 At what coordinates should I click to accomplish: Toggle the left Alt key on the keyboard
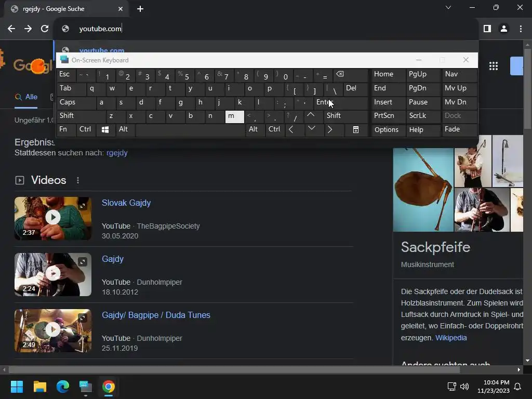(125, 129)
